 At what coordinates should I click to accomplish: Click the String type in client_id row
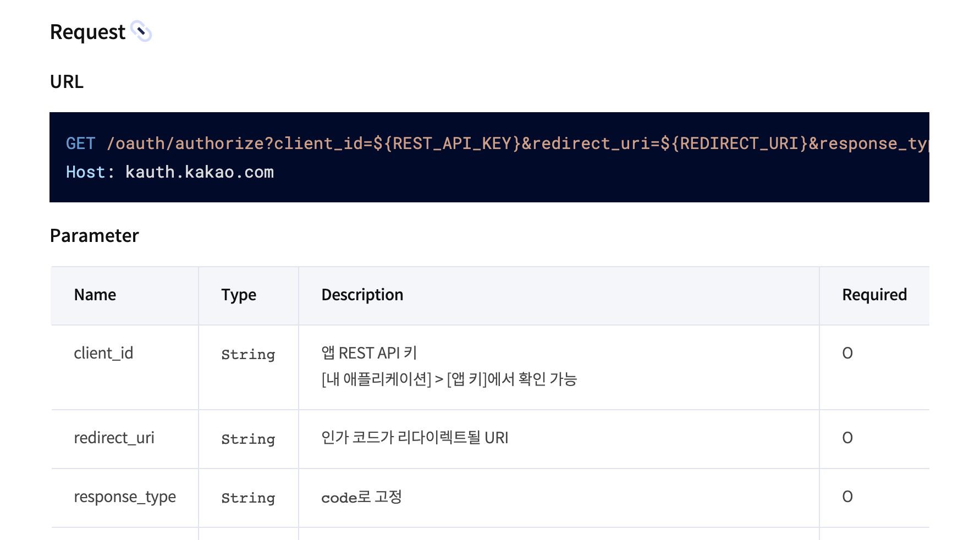248,355
